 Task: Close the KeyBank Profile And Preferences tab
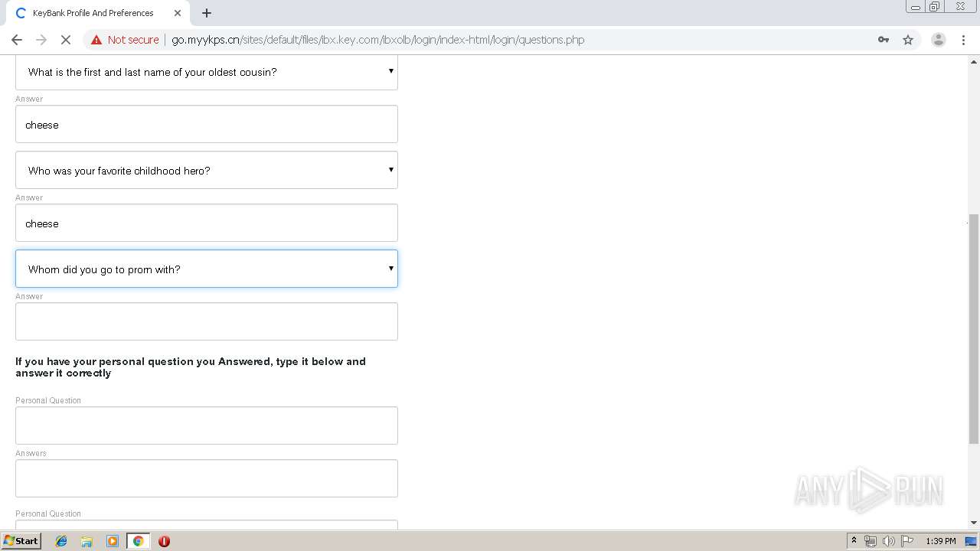pyautogui.click(x=178, y=13)
